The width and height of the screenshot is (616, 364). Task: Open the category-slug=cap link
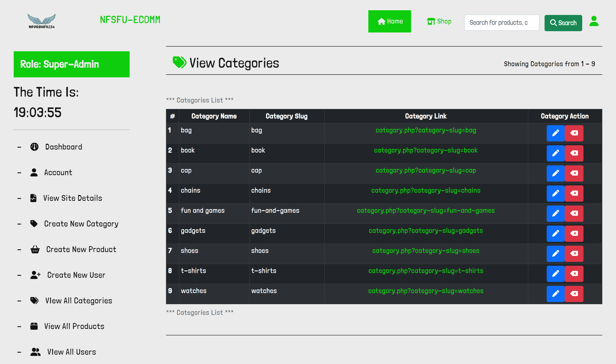click(425, 170)
